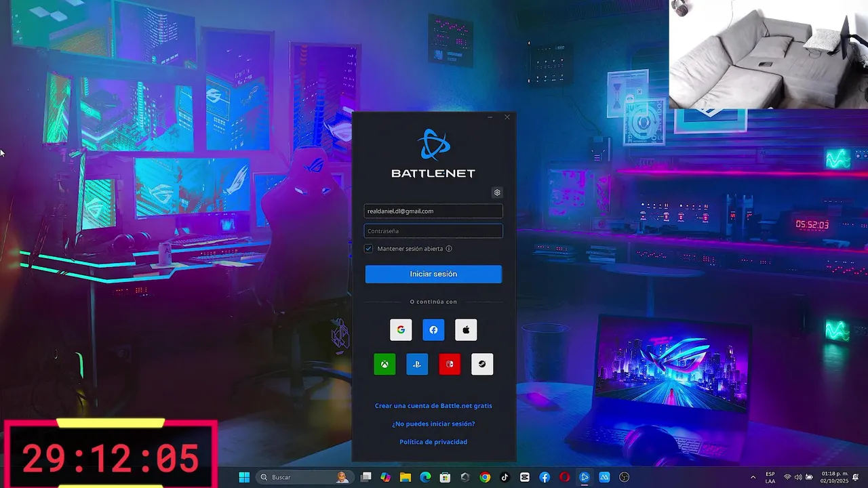This screenshot has height=488, width=868.
Task: Sign in with Xbox icon button
Action: (x=384, y=364)
